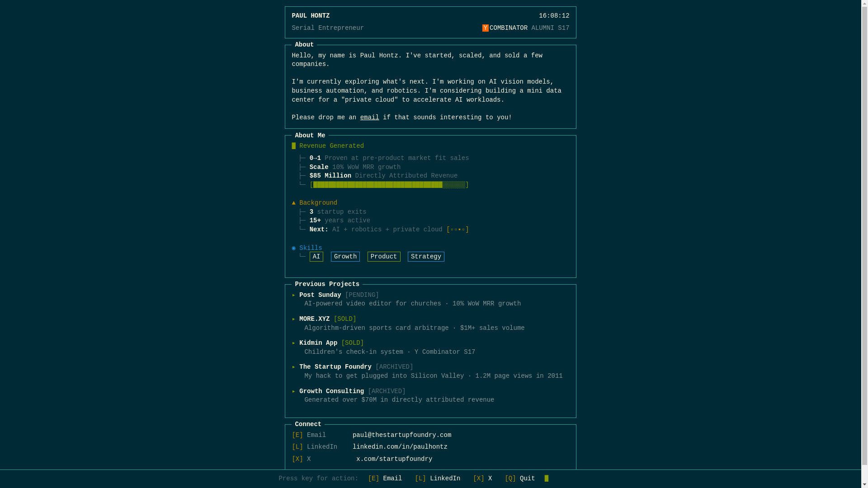Open the MORE.XYZ project title

pyautogui.click(x=314, y=319)
